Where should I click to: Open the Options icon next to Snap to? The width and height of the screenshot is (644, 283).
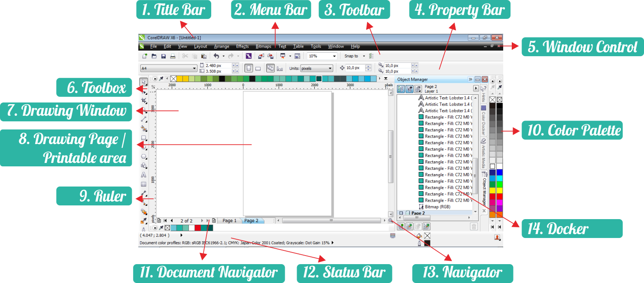click(371, 56)
